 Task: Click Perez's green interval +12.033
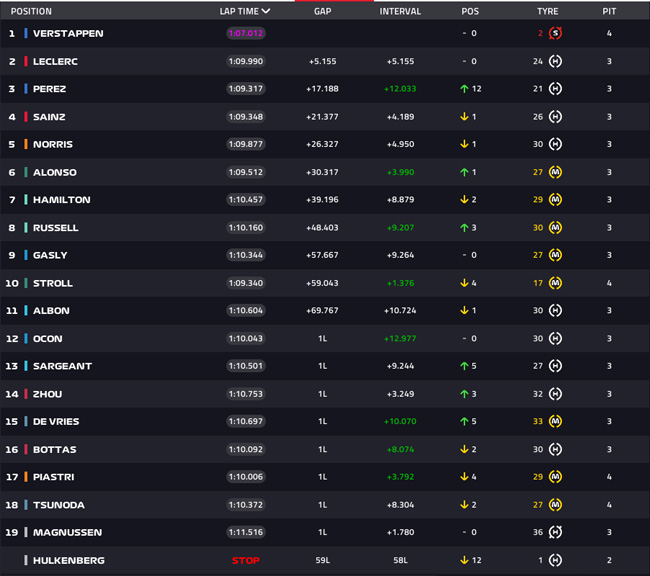[x=400, y=89]
